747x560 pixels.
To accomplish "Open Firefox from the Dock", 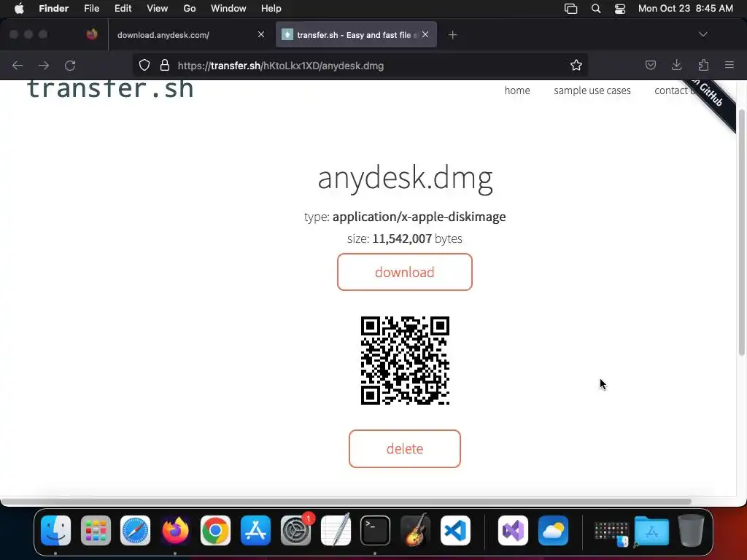I will click(175, 531).
